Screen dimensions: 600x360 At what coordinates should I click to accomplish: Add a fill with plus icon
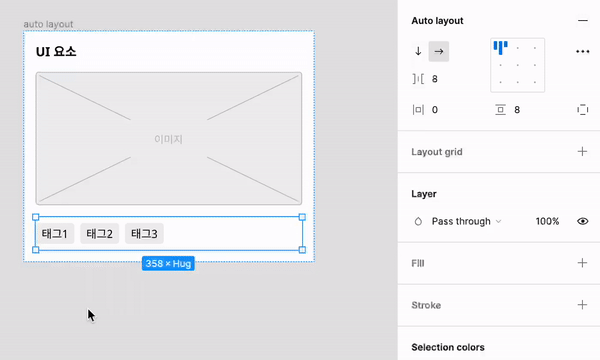tap(582, 263)
